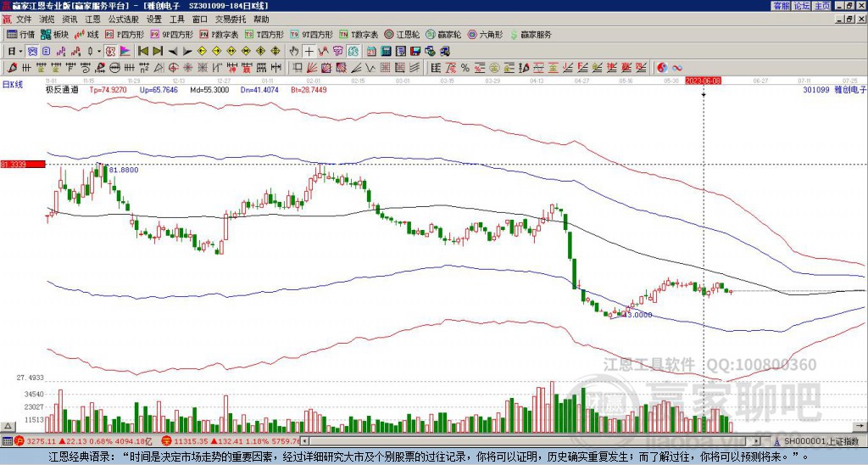Open the 交易委托 menu

click(x=231, y=20)
